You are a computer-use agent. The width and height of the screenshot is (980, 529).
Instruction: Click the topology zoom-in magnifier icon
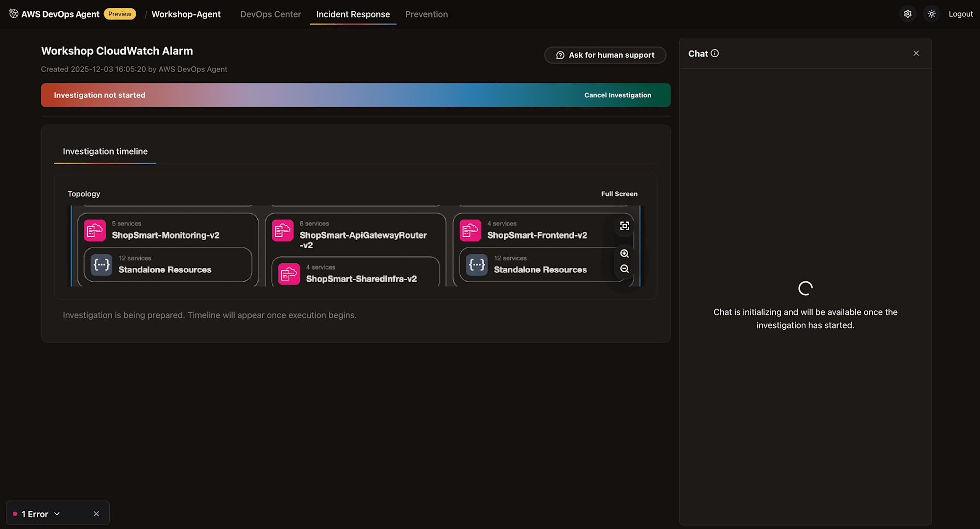(624, 253)
